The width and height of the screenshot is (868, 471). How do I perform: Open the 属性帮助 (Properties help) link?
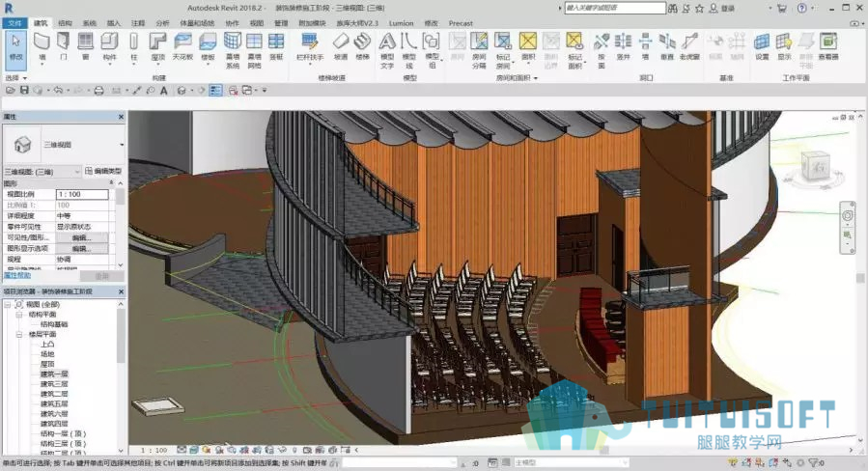[x=17, y=275]
